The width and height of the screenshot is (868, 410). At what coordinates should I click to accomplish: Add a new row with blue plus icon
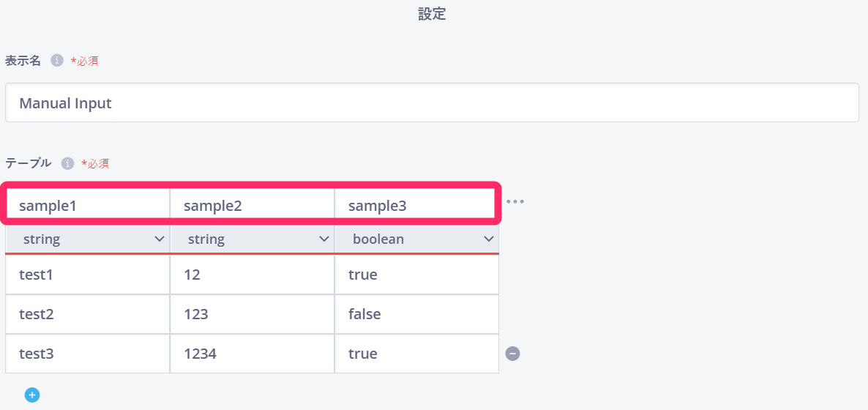click(x=32, y=395)
